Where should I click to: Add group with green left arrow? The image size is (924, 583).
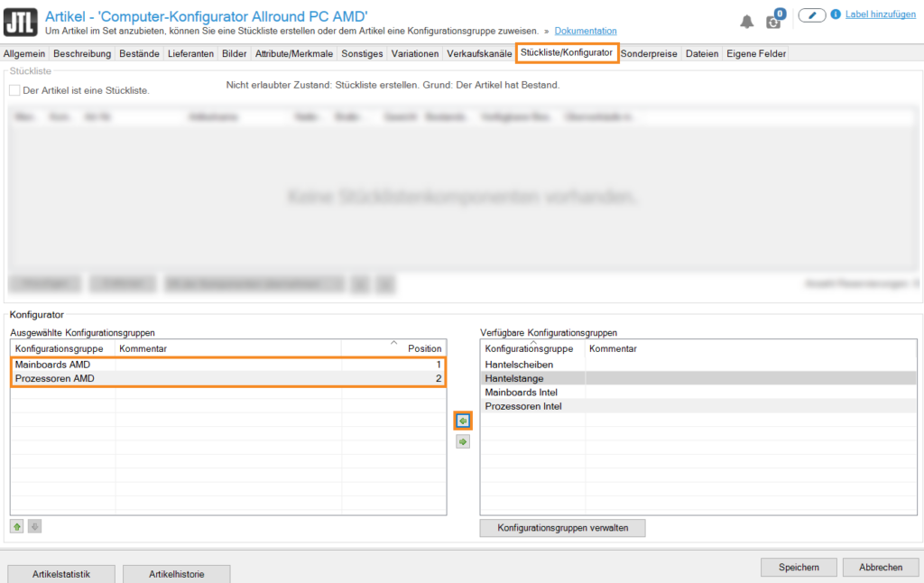(x=463, y=421)
